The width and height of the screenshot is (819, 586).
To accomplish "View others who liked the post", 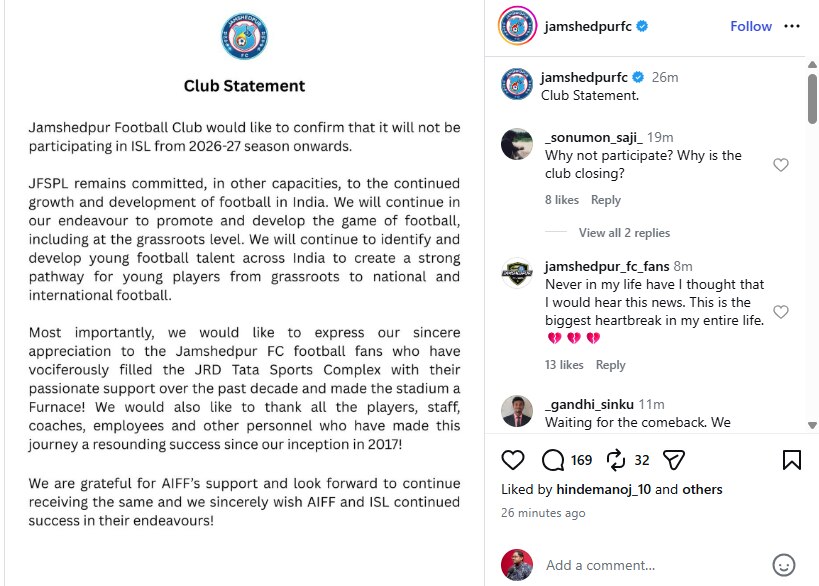I will click(702, 489).
